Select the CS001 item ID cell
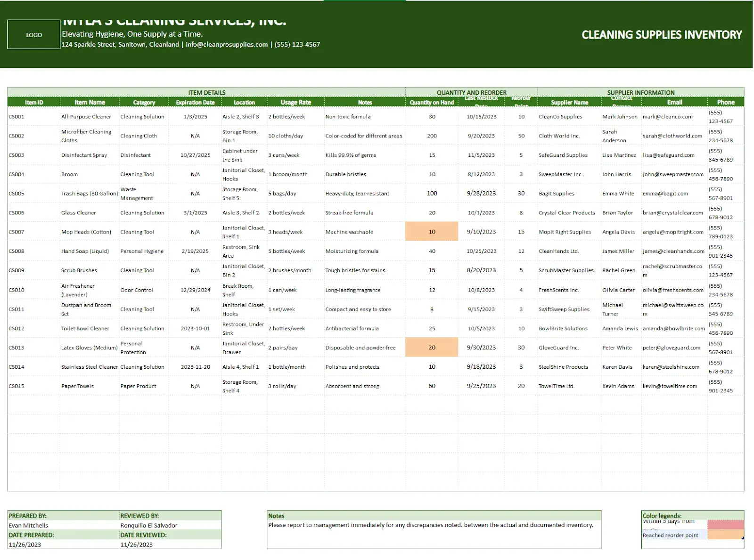Screen dimensions: 754x560 coord(16,117)
